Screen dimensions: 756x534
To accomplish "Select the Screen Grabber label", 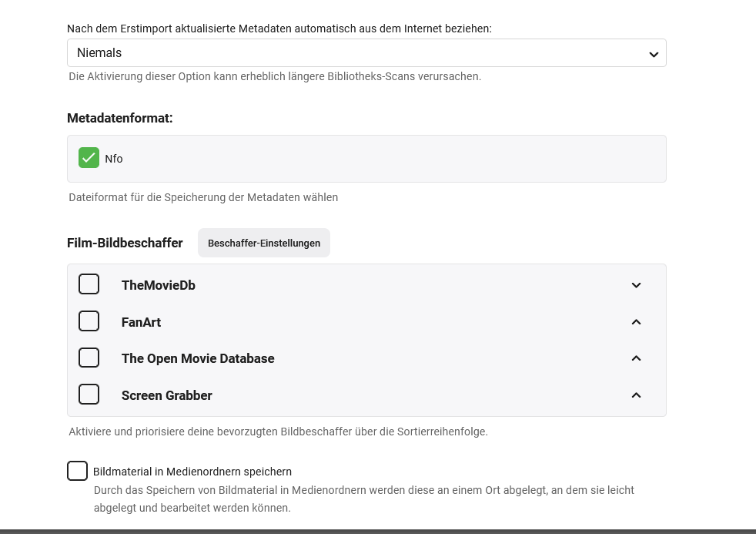I will (166, 395).
